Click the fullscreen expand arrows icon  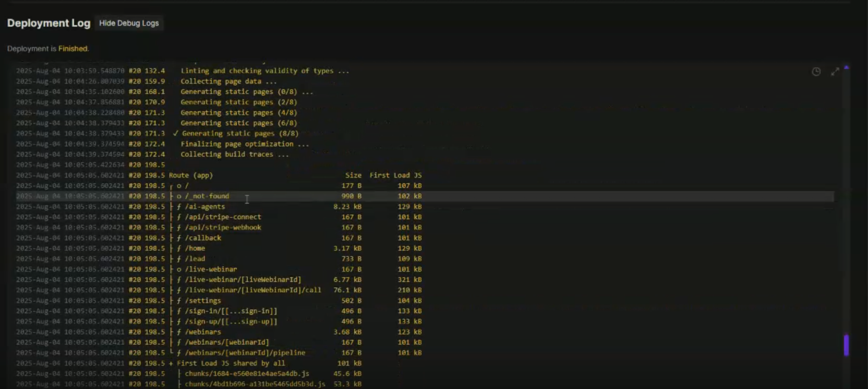click(x=835, y=72)
